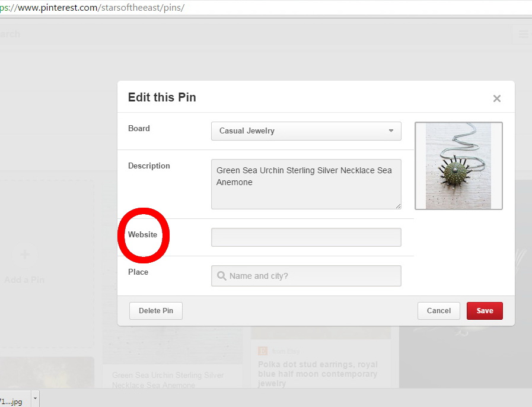Expand the board selector arrow
Viewport: 532px width, 407px height.
pos(391,131)
